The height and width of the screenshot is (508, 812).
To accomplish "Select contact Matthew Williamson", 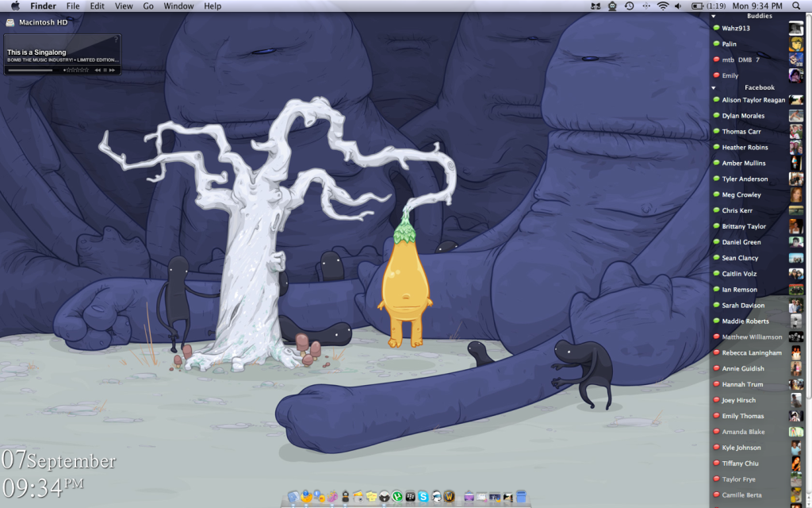I will 757,337.
